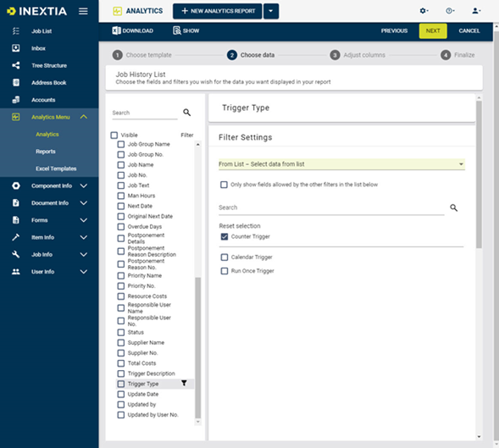The height and width of the screenshot is (448, 499).
Task: Open the Address Book icon
Action: [x=15, y=82]
